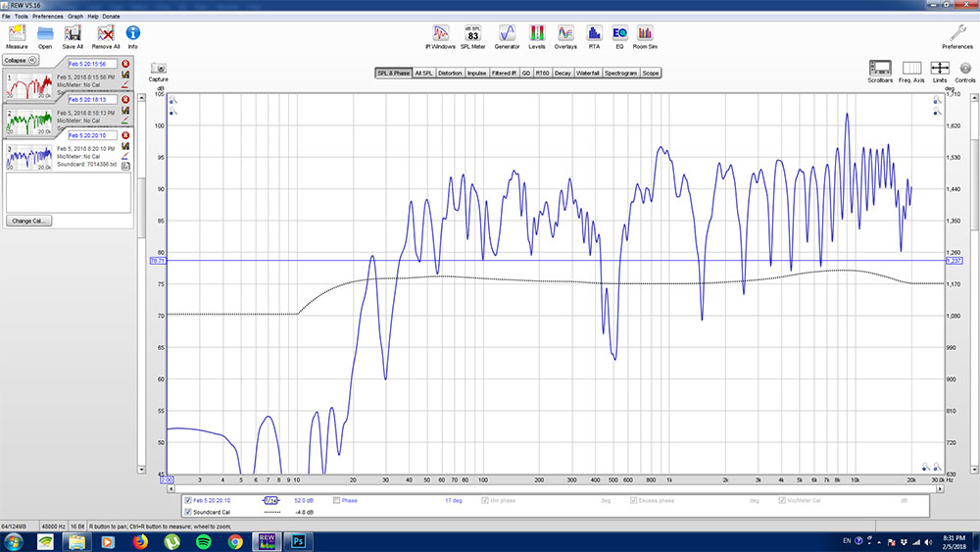Switch to the Spectrogram tab
Screen dimensions: 980x552
click(x=620, y=74)
